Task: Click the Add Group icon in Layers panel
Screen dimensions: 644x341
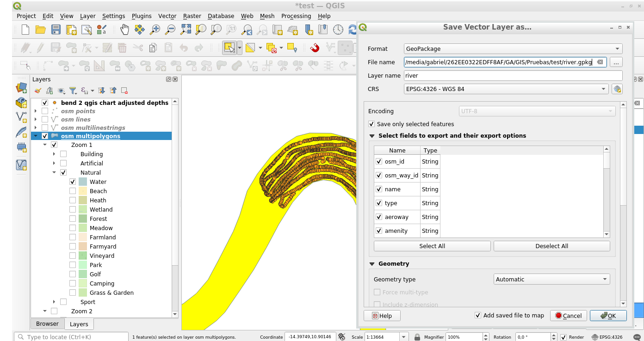Action: (50, 91)
